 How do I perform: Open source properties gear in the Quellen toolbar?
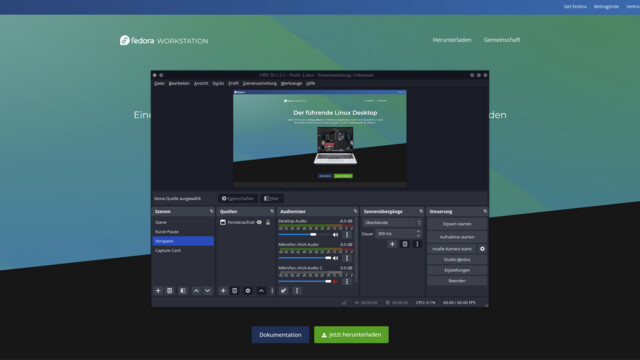pos(248,291)
